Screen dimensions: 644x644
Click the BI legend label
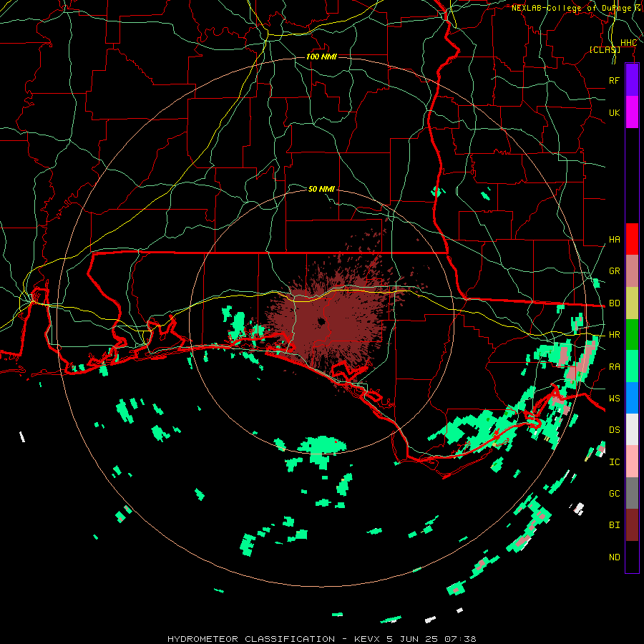(x=615, y=525)
